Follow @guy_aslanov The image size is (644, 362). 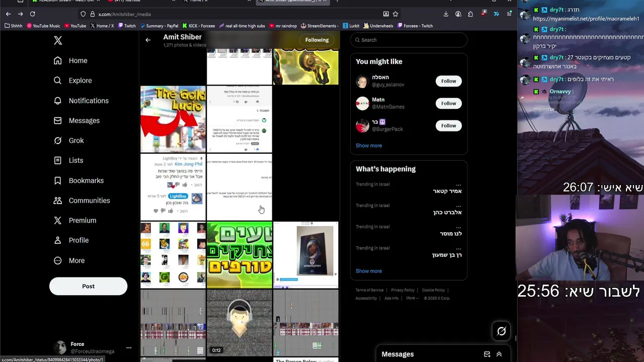[448, 81]
